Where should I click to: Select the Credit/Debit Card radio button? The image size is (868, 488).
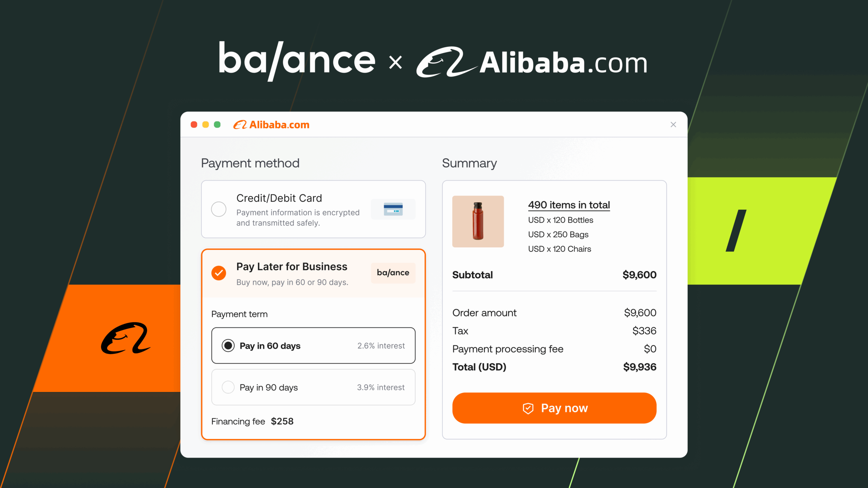219,209
